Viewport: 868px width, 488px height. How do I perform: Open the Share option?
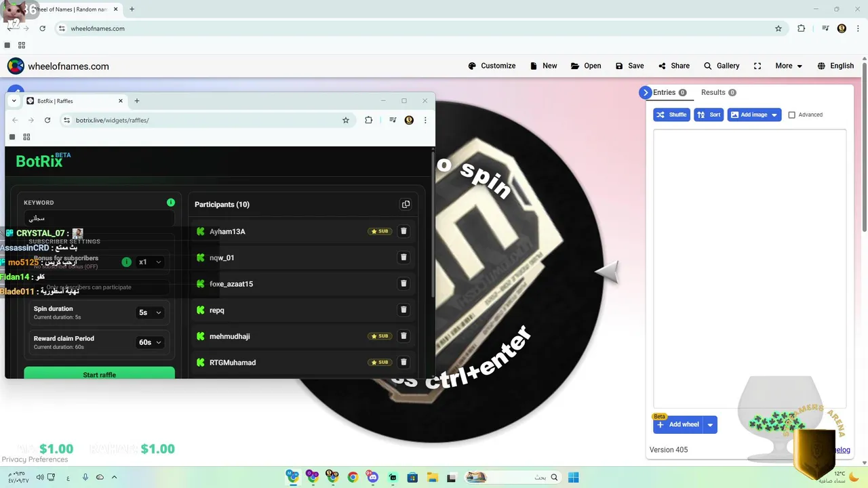[x=673, y=66]
